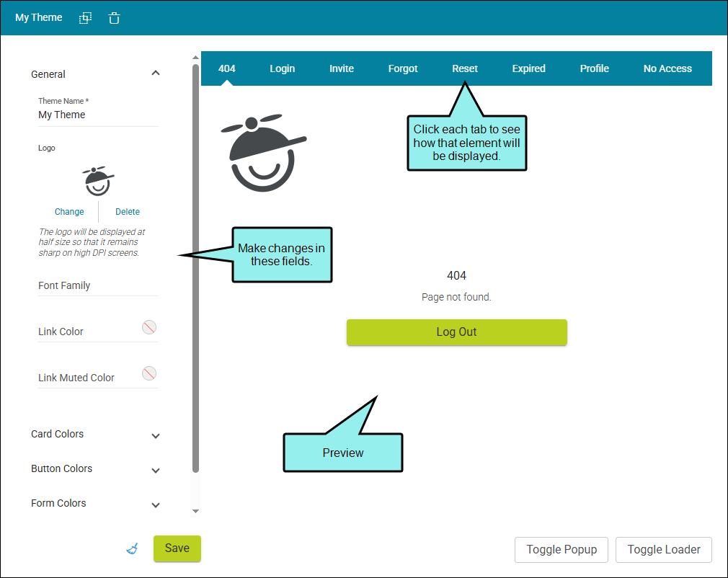Click the 'Page not found.' text

(x=456, y=297)
